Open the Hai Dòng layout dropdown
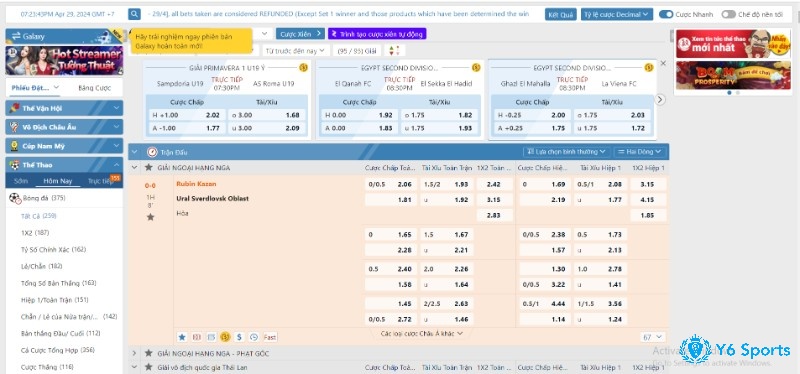The width and height of the screenshot is (800, 374). [x=640, y=152]
